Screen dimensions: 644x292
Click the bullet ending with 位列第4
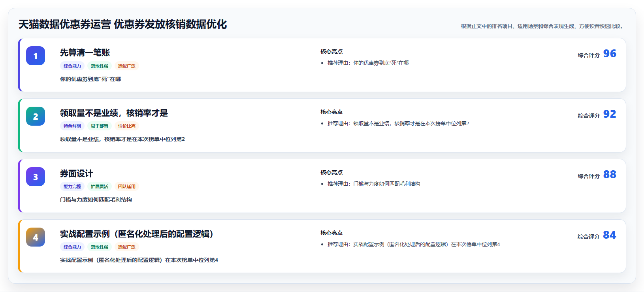(x=414, y=244)
